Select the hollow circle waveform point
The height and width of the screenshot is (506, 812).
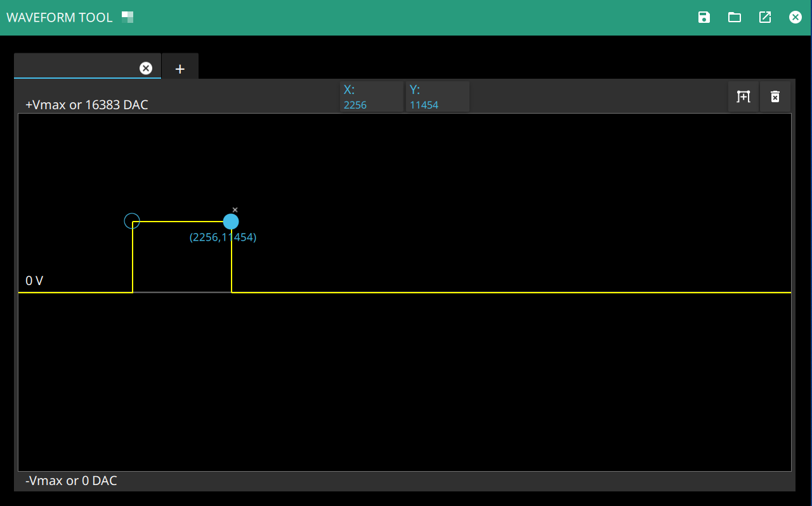click(132, 221)
